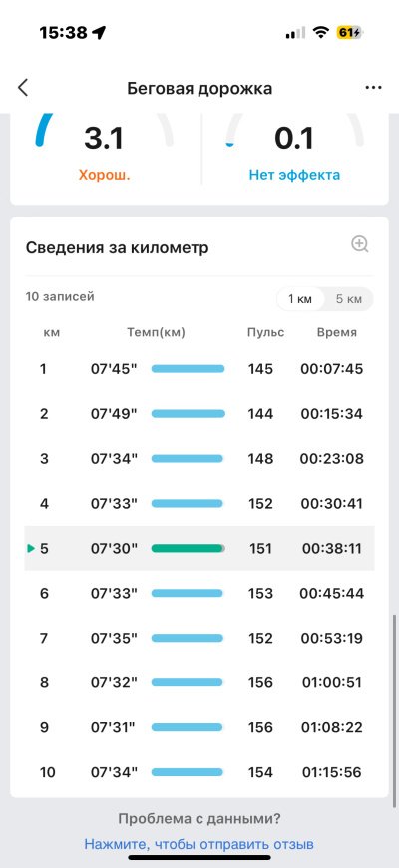This screenshot has width=399, height=868.
Task: Switch the split view to 1 км
Action: (300, 299)
